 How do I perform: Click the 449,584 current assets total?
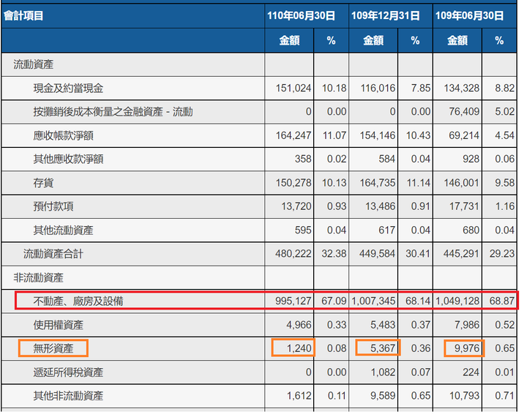[x=378, y=254]
